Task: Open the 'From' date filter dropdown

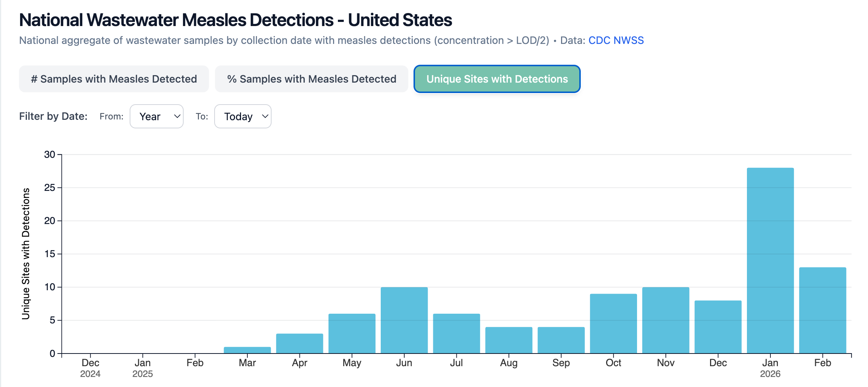Action: click(x=156, y=116)
